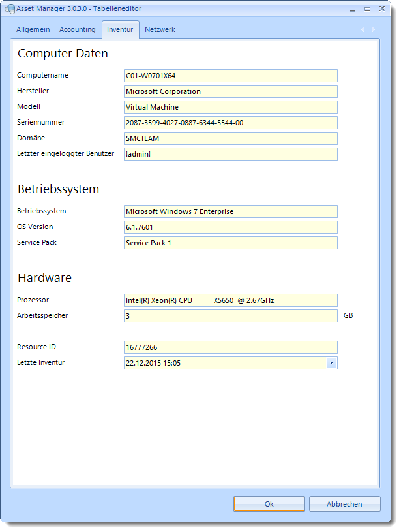
Task: Click the Letzte Inventur date text 22.12.2015 15:05
Action: point(153,363)
